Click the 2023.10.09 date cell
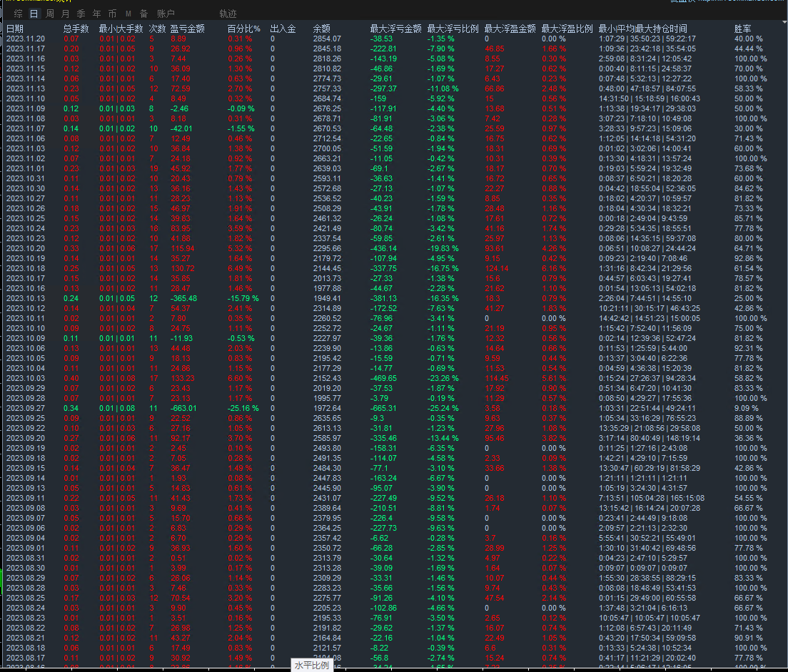 click(x=26, y=339)
